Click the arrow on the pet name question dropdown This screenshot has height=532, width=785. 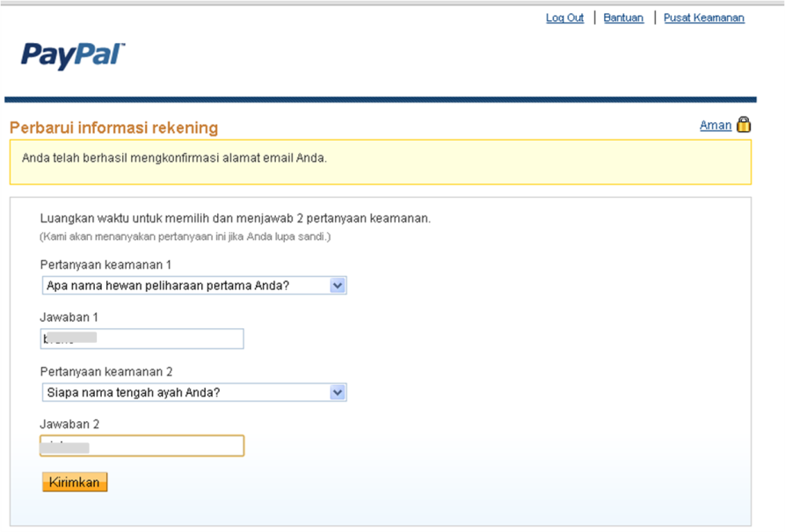click(338, 286)
